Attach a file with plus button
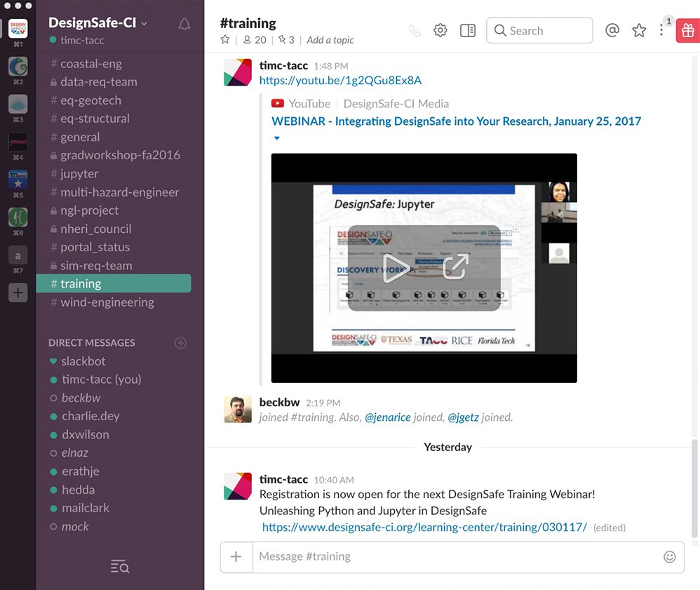 point(236,556)
